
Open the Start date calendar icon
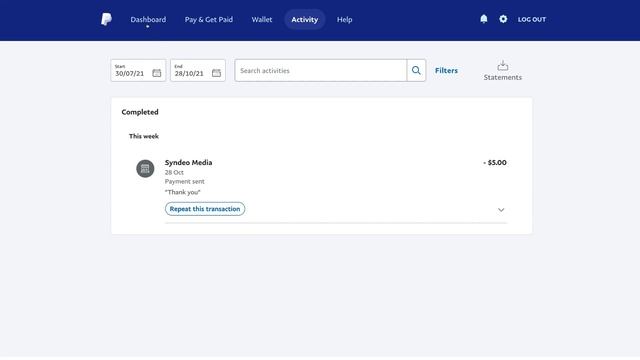[x=157, y=73]
